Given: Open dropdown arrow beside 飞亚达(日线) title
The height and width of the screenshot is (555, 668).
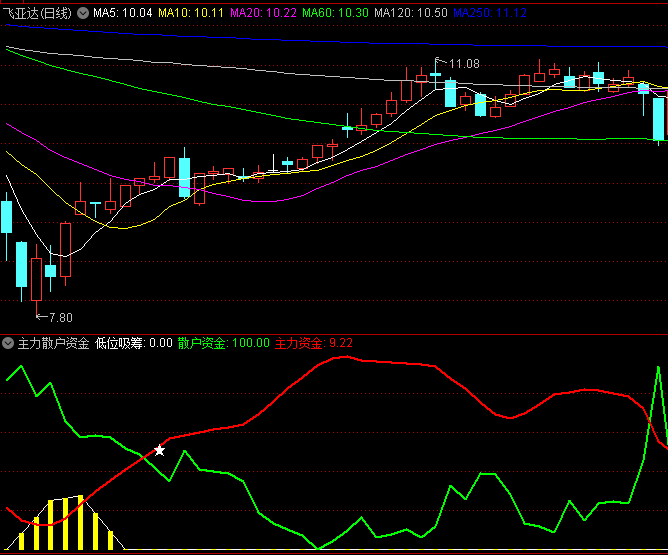Looking at the screenshot, I should (83, 13).
